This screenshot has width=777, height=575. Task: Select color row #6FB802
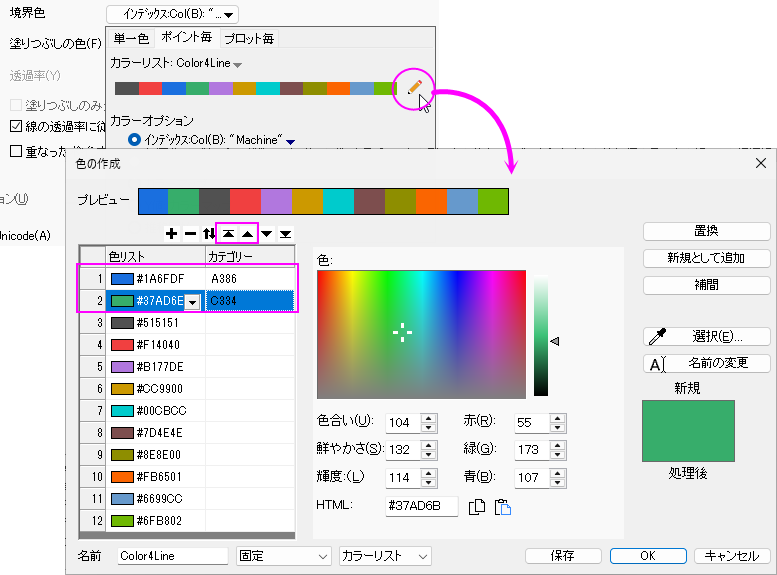pos(187,520)
